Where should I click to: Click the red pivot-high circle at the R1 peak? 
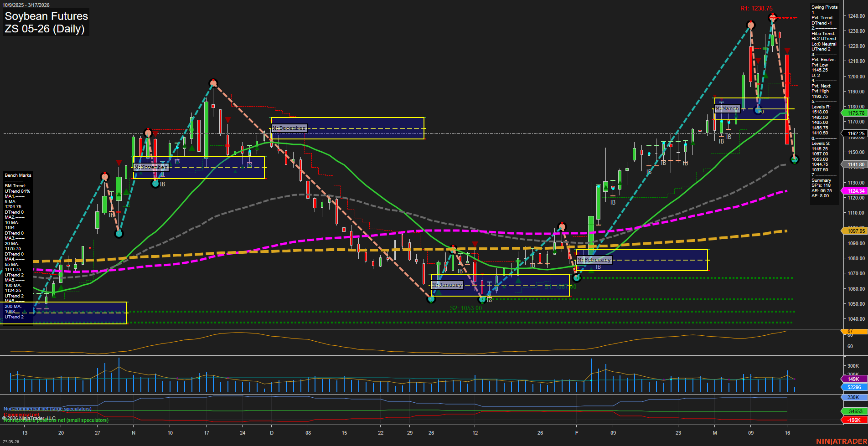click(772, 18)
